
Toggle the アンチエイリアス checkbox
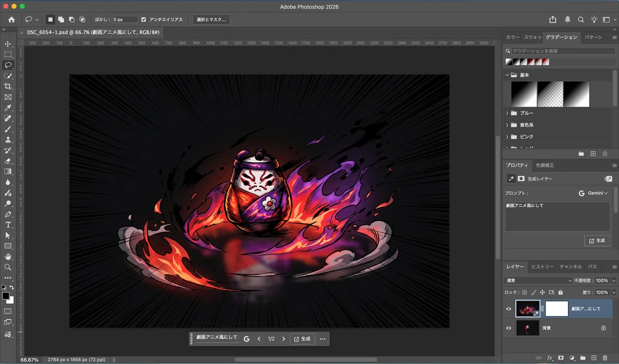(x=143, y=20)
